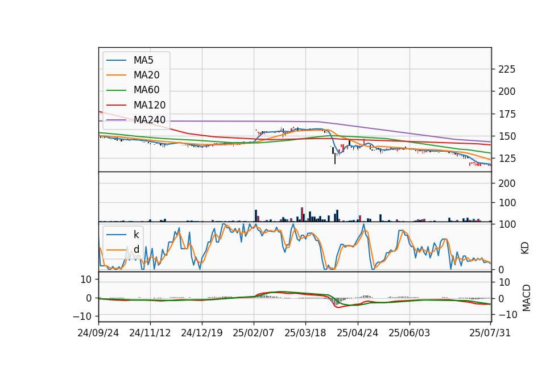
Task: Click the 125 price axis label
Action: (x=507, y=159)
